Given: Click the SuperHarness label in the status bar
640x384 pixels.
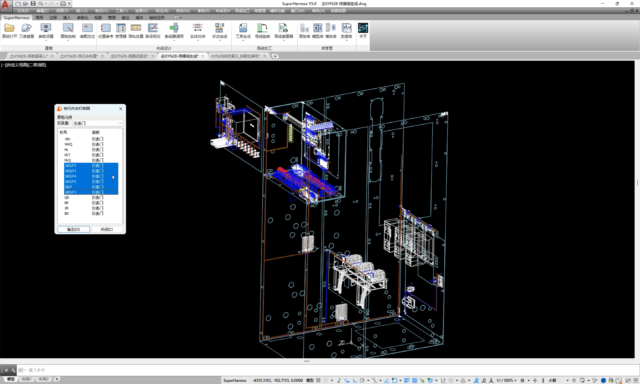Looking at the screenshot, I should pyautogui.click(x=235, y=380).
